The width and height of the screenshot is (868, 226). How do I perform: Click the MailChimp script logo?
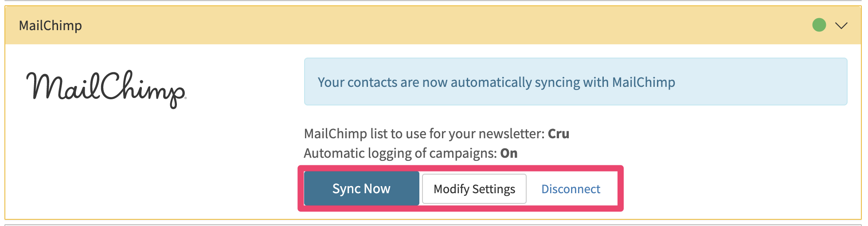pos(106,89)
